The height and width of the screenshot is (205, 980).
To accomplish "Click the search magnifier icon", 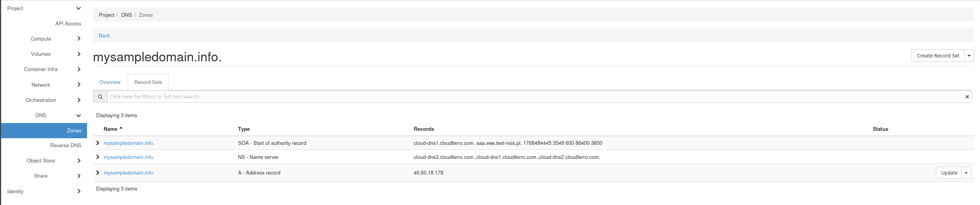I will [x=100, y=97].
